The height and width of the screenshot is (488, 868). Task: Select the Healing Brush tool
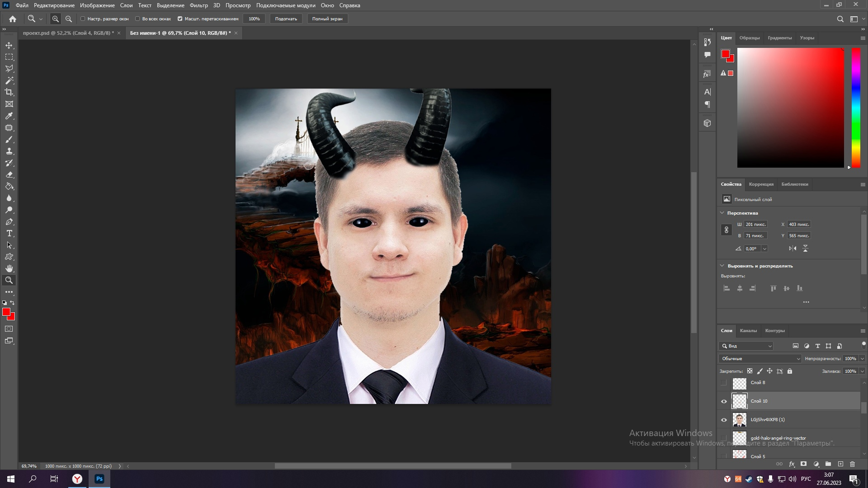9,128
